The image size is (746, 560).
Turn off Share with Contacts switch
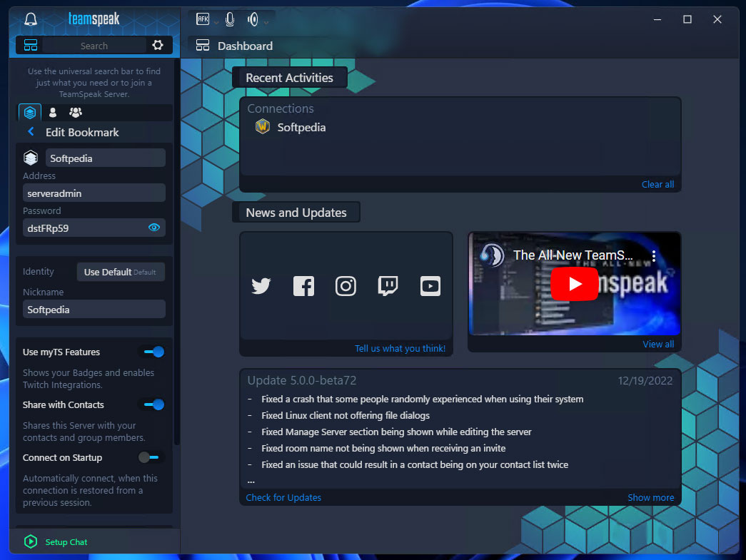(153, 404)
